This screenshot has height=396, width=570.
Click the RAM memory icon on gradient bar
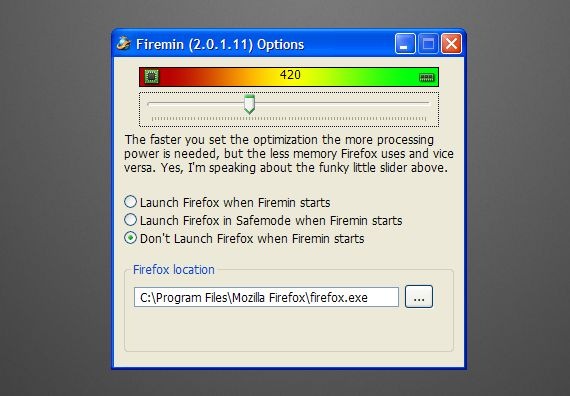pyautogui.click(x=426, y=77)
